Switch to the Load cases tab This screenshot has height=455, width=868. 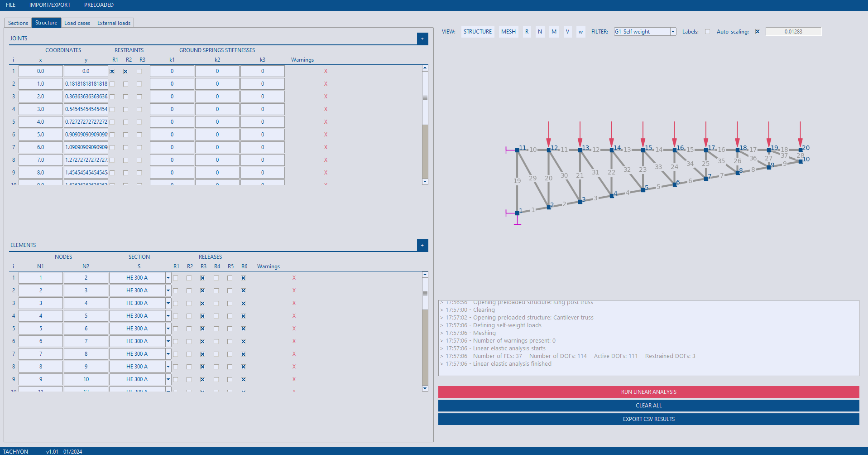point(77,23)
